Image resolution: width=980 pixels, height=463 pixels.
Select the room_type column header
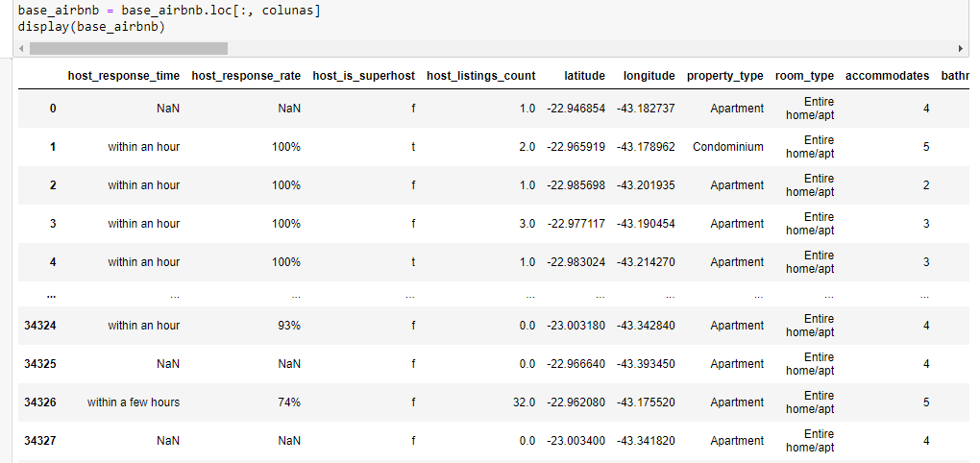point(804,76)
